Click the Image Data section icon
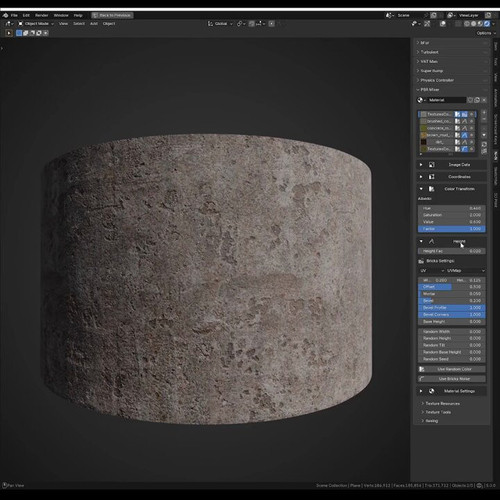The height and width of the screenshot is (500, 500). (x=431, y=165)
